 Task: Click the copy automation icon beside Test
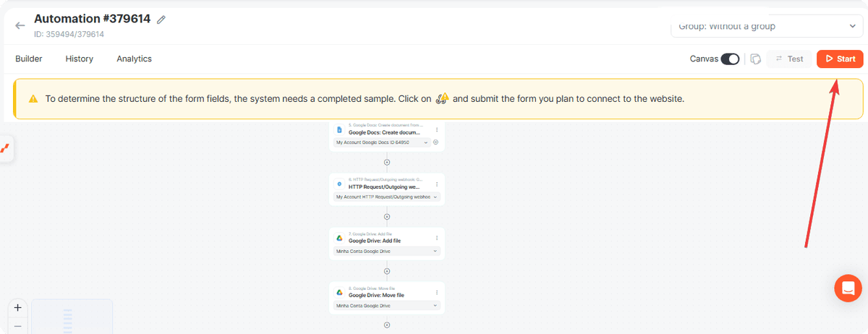pyautogui.click(x=755, y=59)
